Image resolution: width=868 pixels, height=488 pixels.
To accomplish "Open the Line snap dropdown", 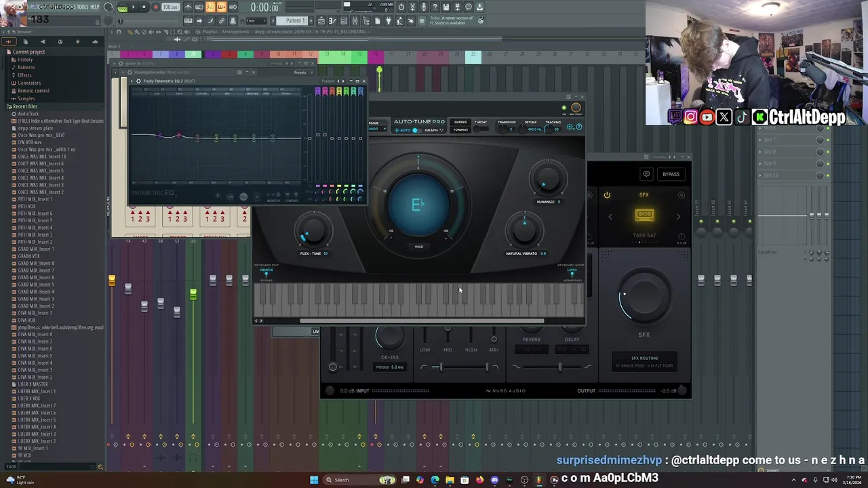I will pos(257,21).
